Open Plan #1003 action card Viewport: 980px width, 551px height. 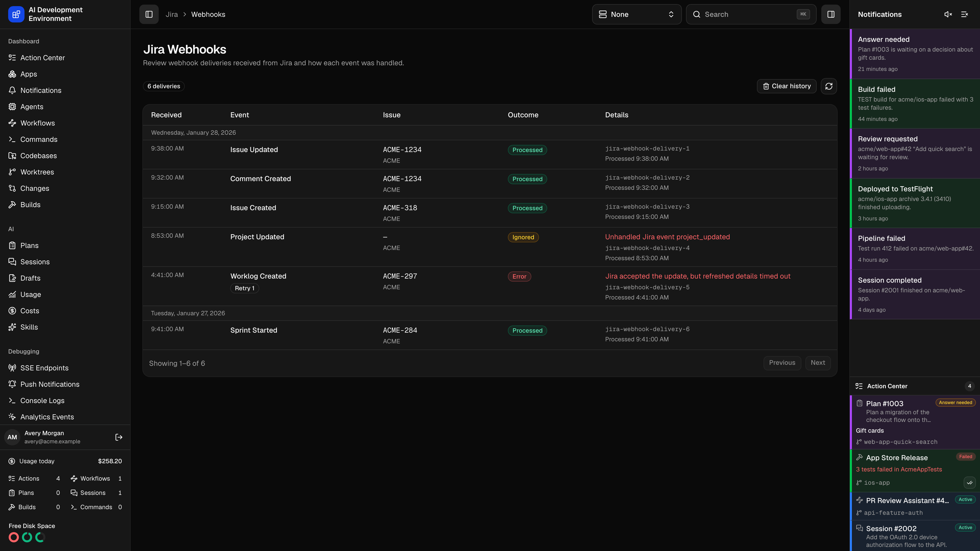pyautogui.click(x=915, y=422)
